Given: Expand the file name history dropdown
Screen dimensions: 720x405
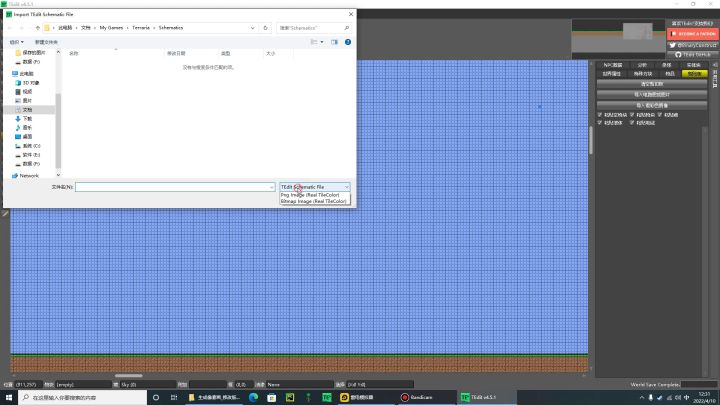Looking at the screenshot, I should tap(271, 187).
